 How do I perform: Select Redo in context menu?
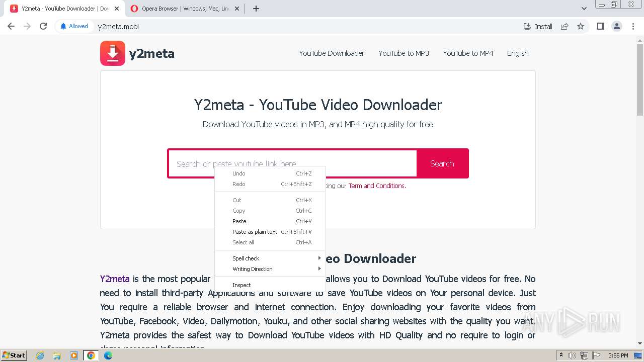pyautogui.click(x=270, y=184)
